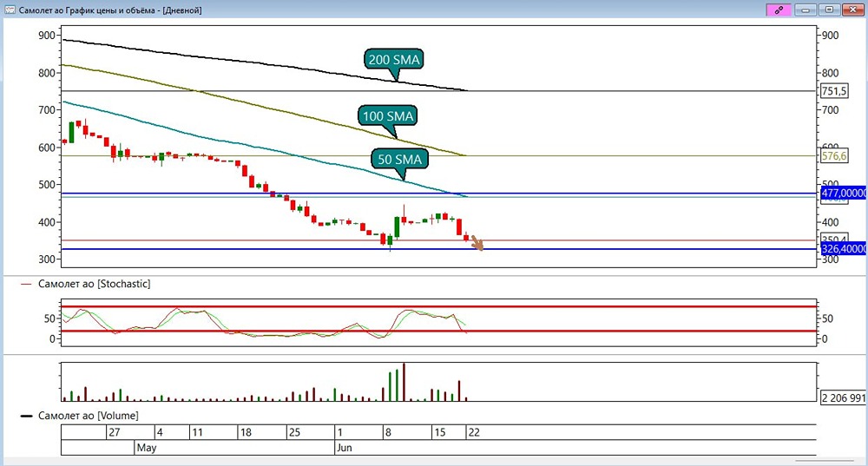Click date 25 on the time axis

(294, 432)
